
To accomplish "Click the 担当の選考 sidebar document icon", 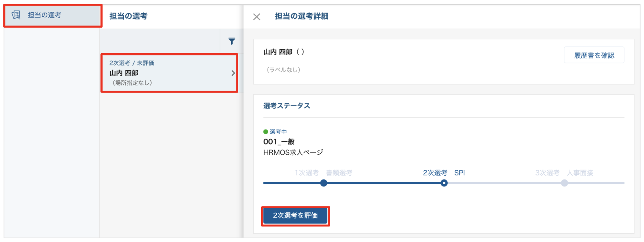I will [x=16, y=15].
